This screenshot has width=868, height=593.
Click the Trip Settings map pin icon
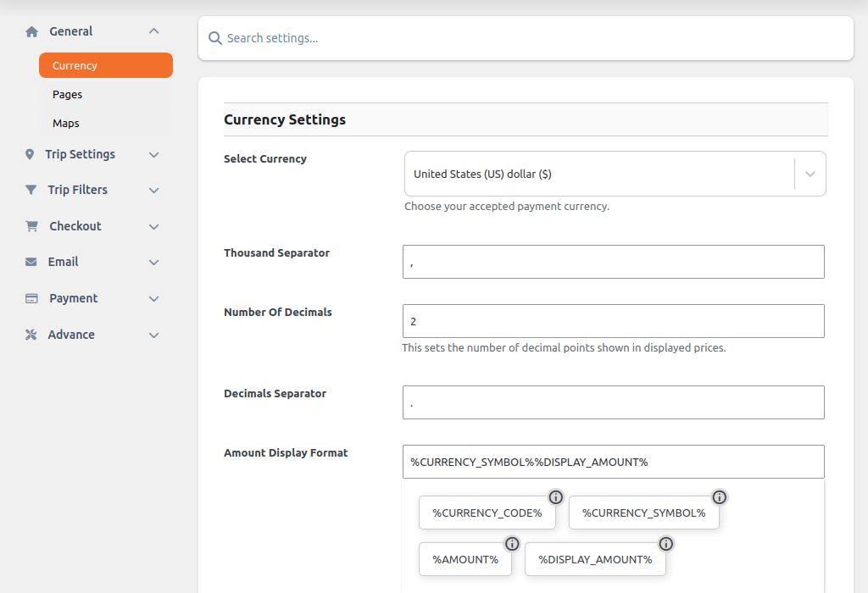[x=30, y=154]
